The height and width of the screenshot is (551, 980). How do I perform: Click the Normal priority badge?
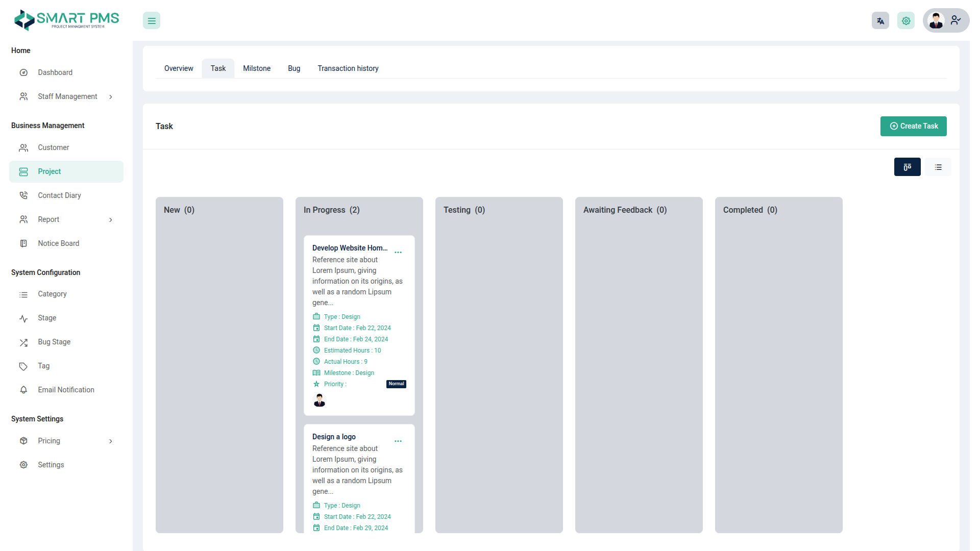(396, 384)
